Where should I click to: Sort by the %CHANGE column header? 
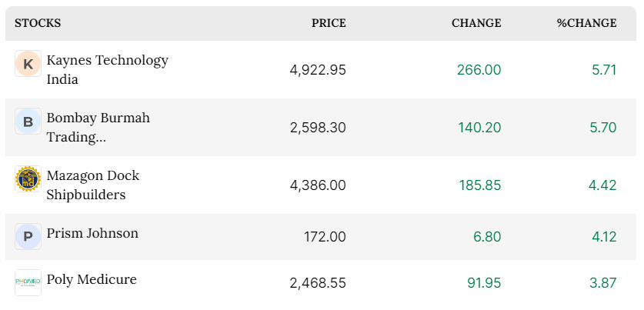click(x=586, y=23)
